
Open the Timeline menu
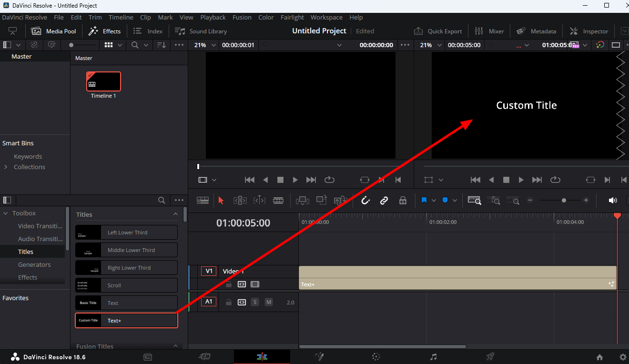pyautogui.click(x=121, y=17)
